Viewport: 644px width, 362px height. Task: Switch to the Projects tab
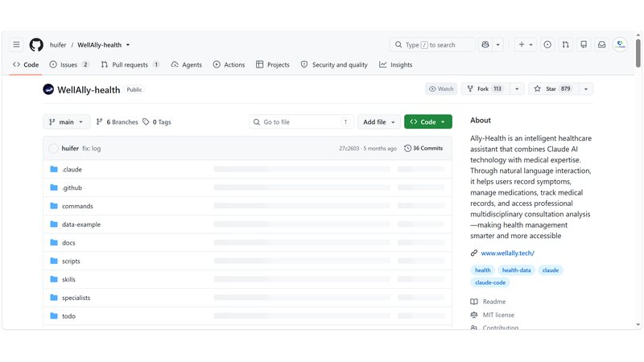pos(273,64)
